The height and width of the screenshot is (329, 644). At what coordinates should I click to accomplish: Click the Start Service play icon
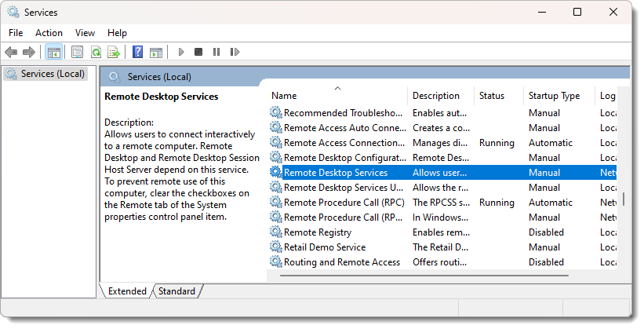[x=180, y=53]
